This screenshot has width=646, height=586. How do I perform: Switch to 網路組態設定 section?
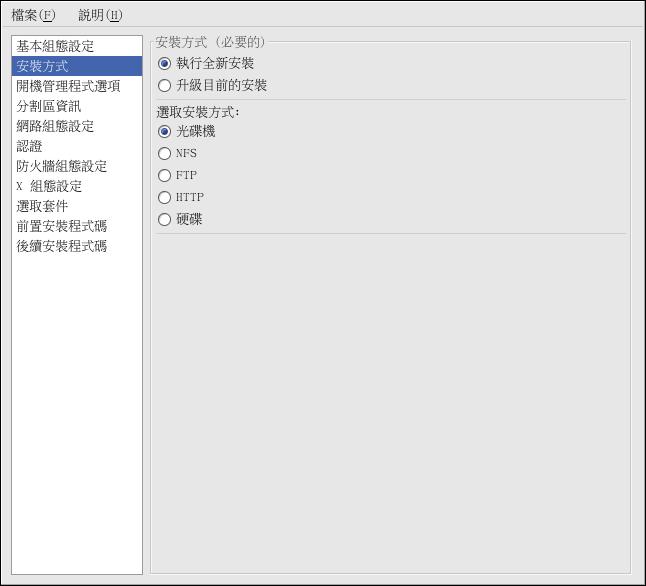click(55, 127)
